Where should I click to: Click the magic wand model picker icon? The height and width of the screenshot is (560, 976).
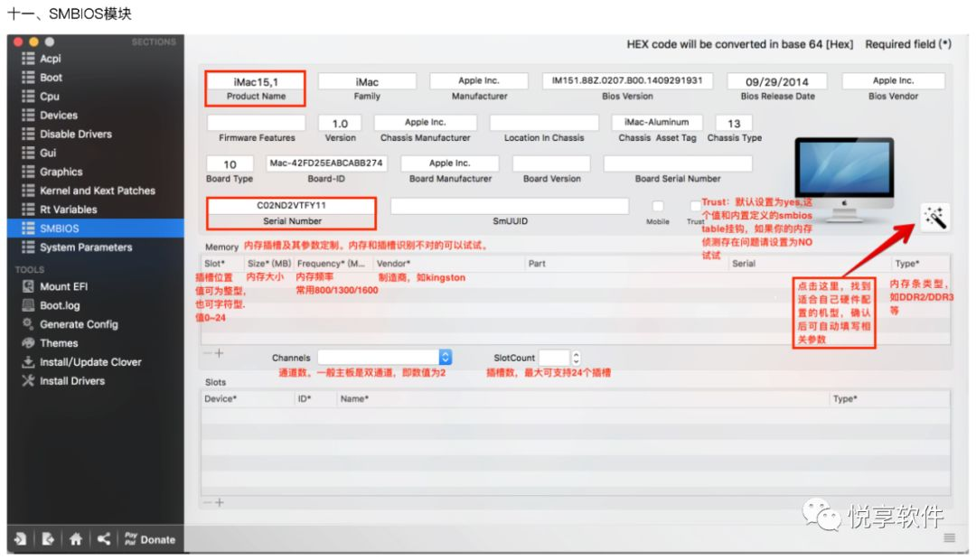click(x=935, y=217)
